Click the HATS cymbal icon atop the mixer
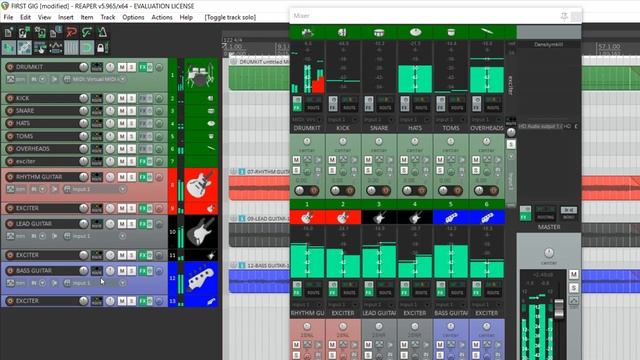This screenshot has width=640, height=360. pyautogui.click(x=415, y=32)
